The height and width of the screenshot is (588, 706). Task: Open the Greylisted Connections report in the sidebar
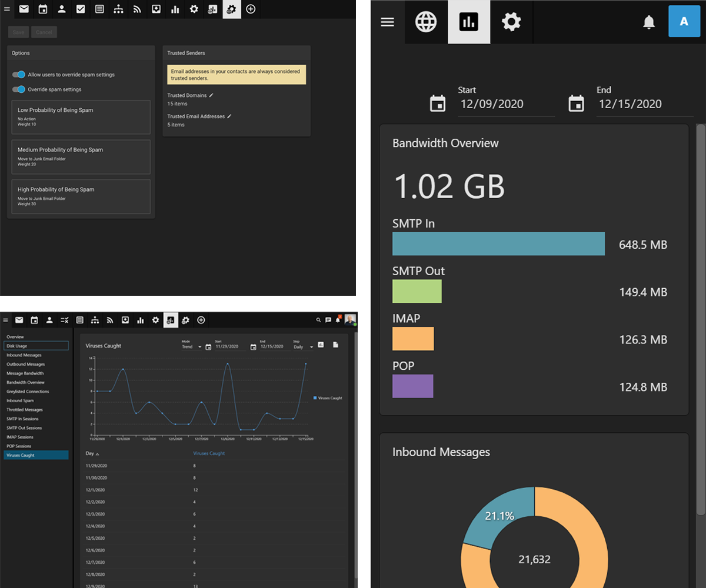(x=28, y=392)
